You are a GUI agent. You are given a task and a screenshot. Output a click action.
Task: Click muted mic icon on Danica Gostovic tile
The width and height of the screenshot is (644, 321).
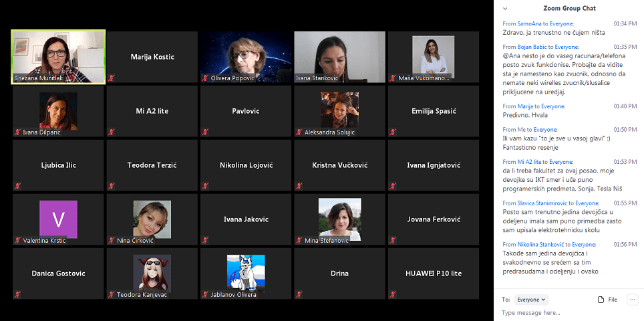[17, 295]
